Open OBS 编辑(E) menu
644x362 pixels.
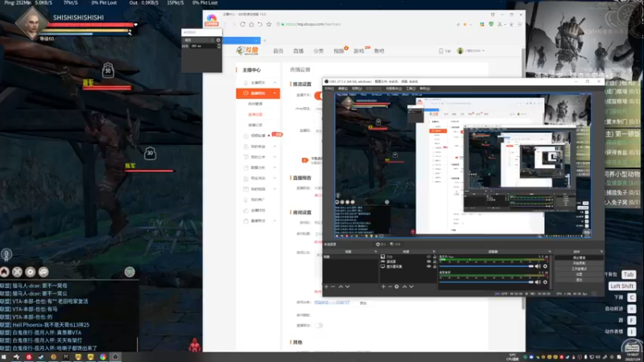343,88
